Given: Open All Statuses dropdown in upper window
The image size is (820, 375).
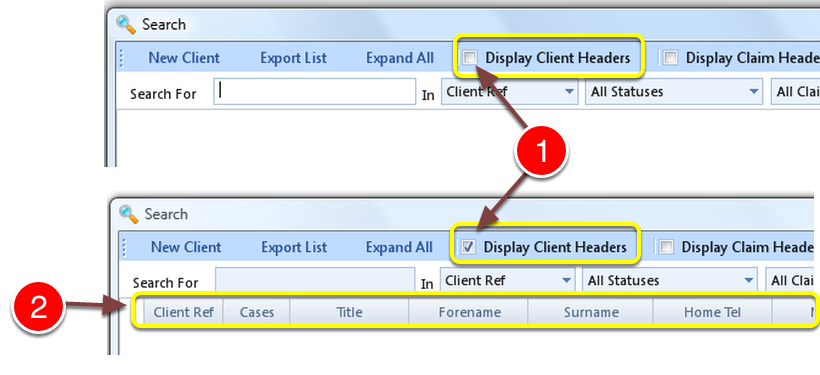Looking at the screenshot, I should tap(673, 92).
